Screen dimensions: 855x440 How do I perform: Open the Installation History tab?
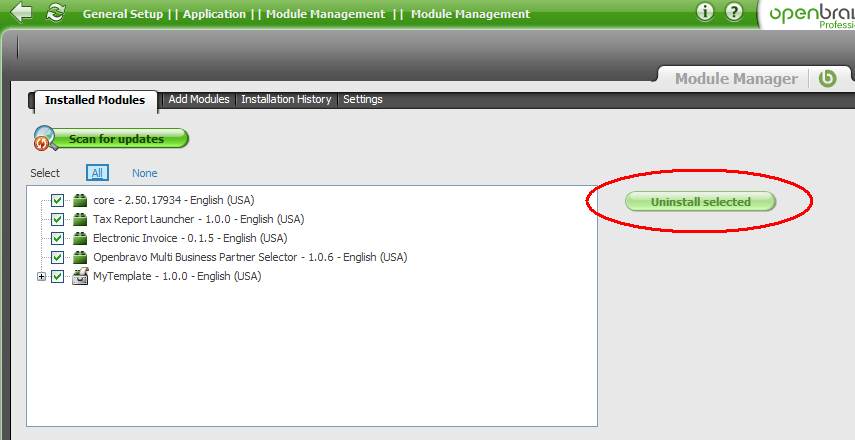pos(286,99)
